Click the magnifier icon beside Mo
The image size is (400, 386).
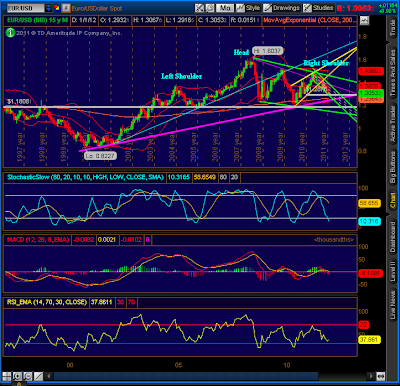pyautogui.click(x=210, y=8)
